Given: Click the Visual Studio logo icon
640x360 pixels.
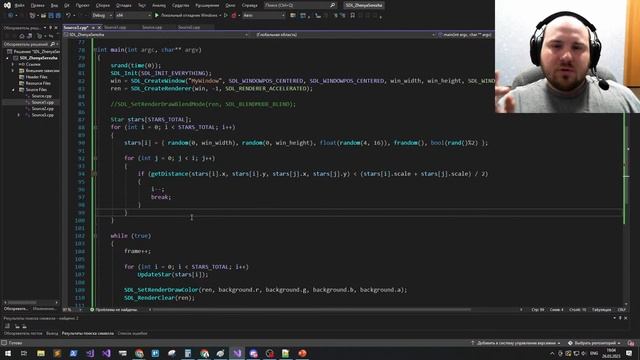Looking at the screenshot, I should 7,5.
